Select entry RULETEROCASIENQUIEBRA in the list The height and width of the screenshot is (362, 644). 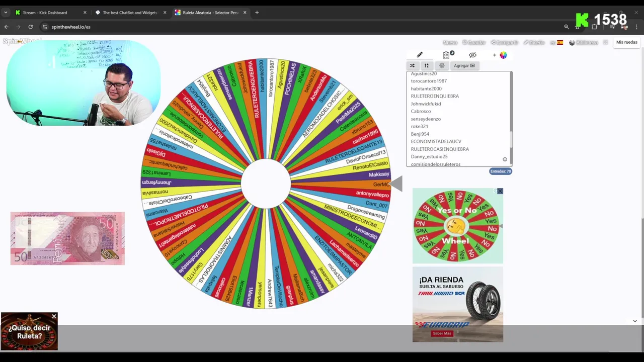440,149
